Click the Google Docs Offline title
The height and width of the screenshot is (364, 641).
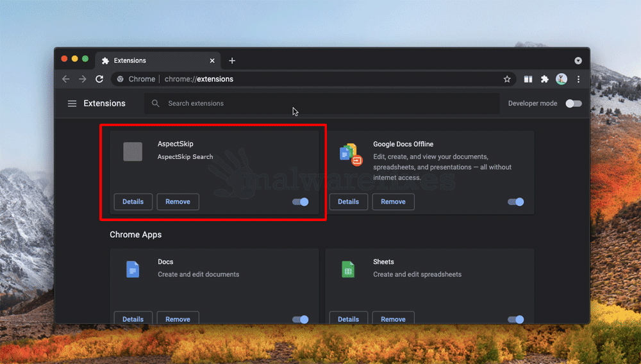tap(403, 144)
